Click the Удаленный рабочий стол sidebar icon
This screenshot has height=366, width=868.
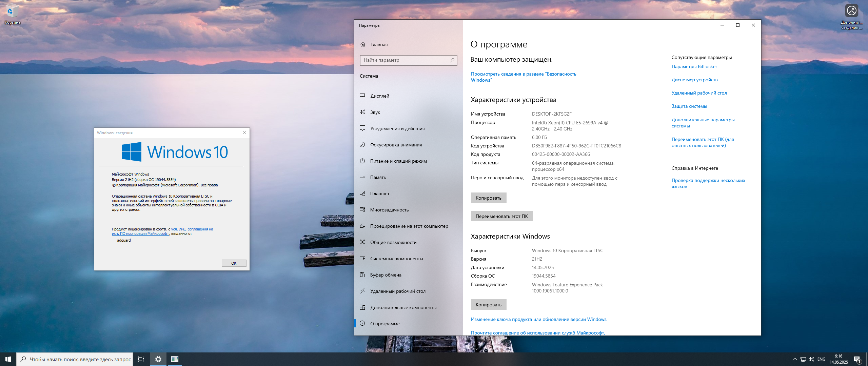tap(362, 291)
